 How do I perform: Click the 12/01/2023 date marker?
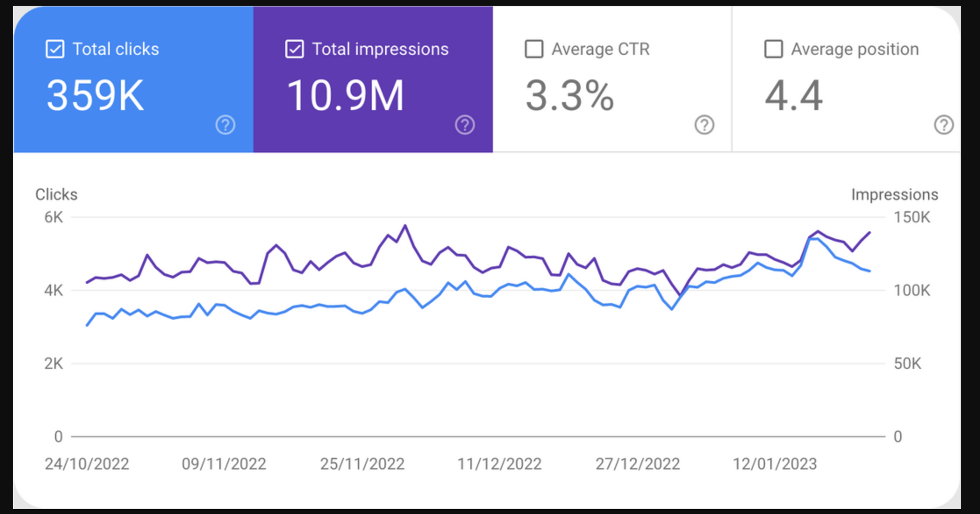click(x=775, y=464)
